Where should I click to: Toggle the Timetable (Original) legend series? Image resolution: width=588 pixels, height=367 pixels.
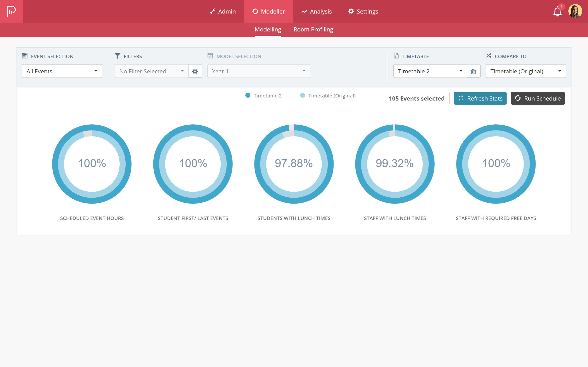pyautogui.click(x=328, y=96)
